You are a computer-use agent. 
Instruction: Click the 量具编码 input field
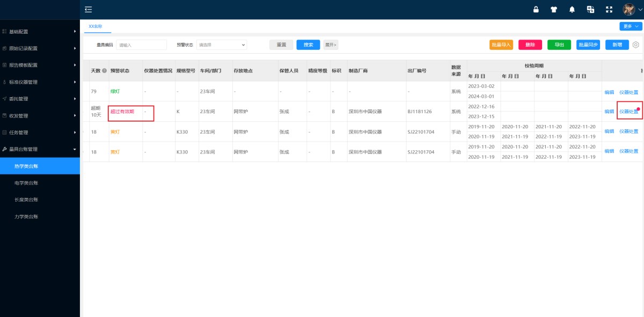pyautogui.click(x=141, y=45)
